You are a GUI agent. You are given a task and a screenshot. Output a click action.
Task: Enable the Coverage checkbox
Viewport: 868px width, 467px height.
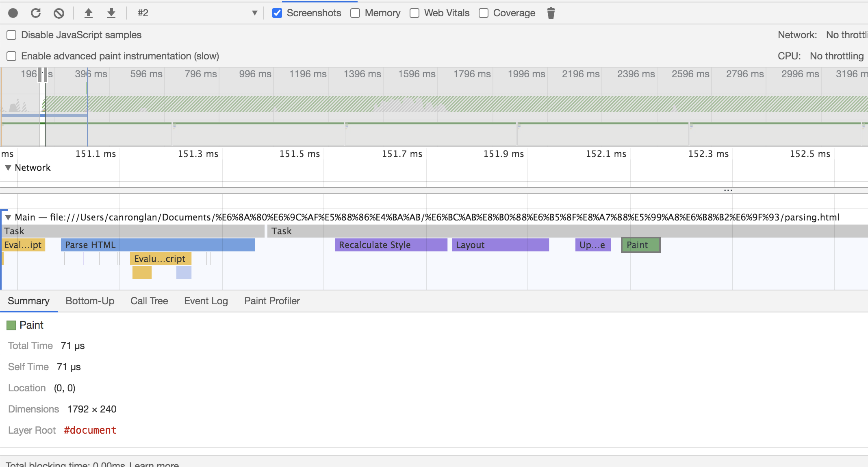(x=484, y=13)
